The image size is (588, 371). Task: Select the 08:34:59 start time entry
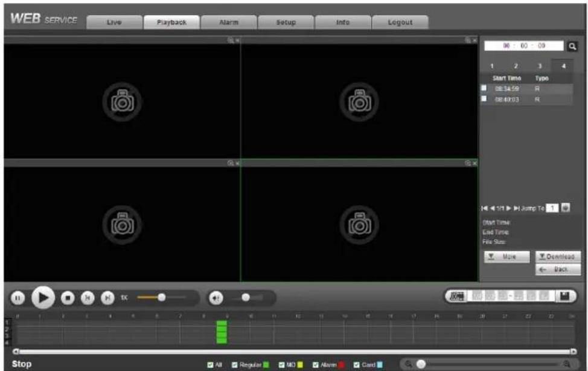pos(507,89)
